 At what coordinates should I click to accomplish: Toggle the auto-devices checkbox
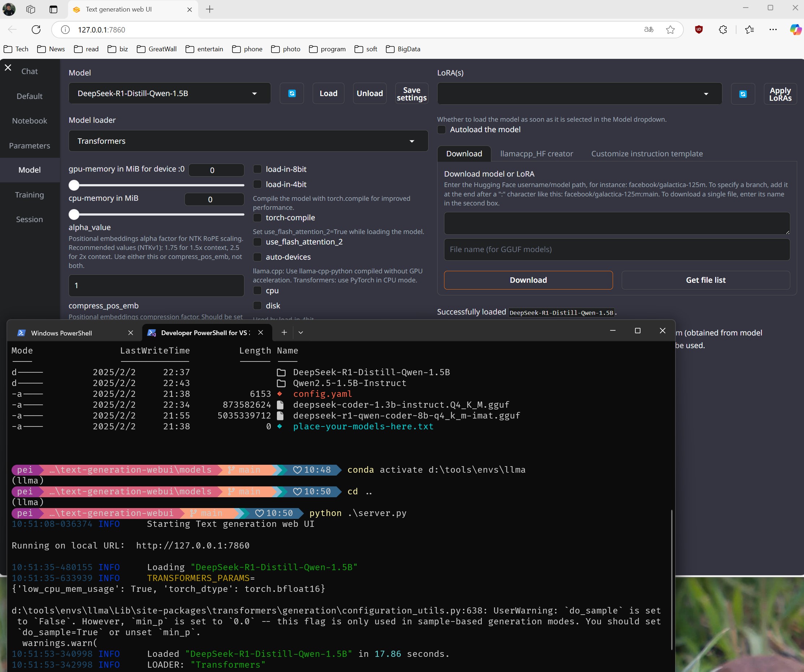click(258, 257)
